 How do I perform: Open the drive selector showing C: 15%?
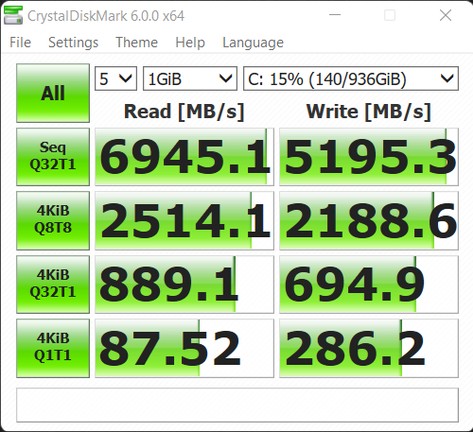[x=351, y=79]
